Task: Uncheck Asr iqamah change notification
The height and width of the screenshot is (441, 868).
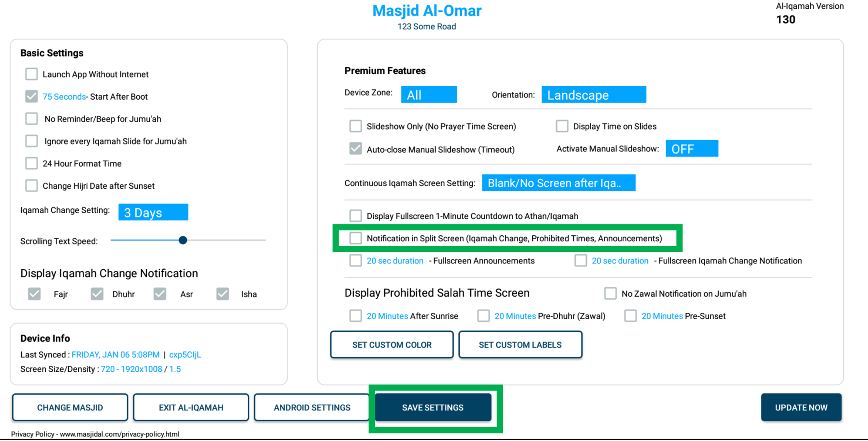Action: [160, 294]
